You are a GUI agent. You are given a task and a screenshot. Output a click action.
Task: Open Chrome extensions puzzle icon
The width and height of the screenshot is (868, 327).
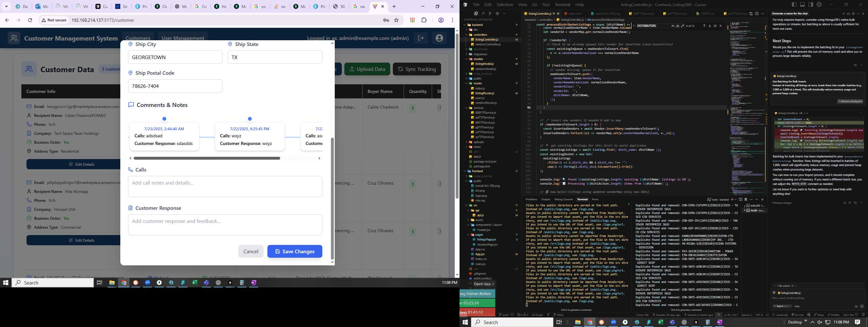coord(424,20)
